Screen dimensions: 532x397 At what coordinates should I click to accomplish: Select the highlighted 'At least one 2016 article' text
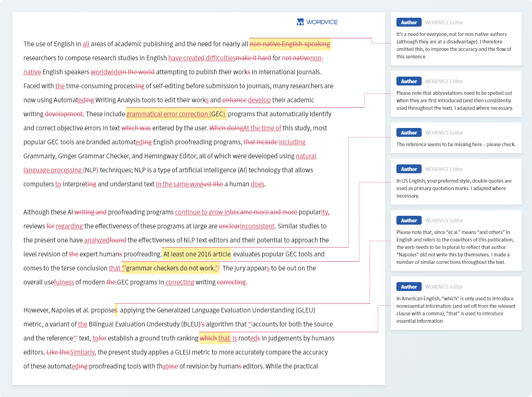pos(196,254)
